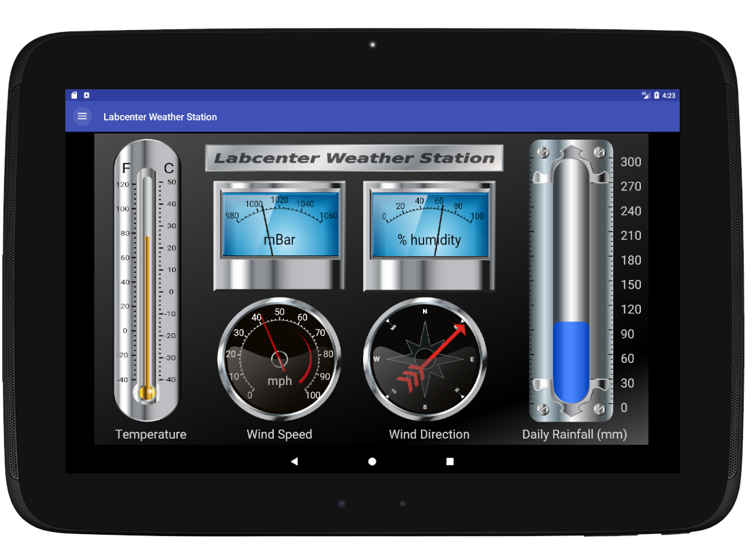Click the Labcenter Weather Station app title
The width and height of the screenshot is (756, 545).
(160, 116)
